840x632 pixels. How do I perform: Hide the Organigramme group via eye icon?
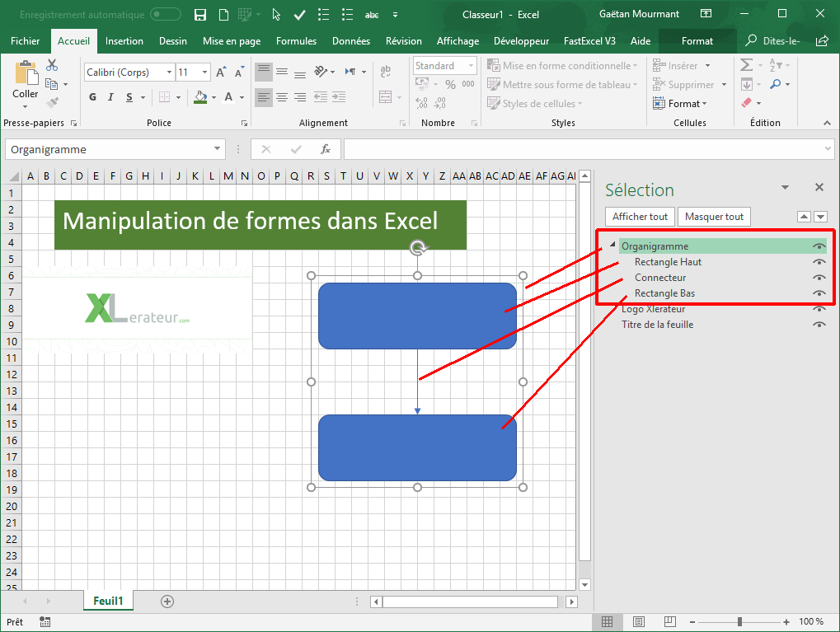[x=819, y=246]
